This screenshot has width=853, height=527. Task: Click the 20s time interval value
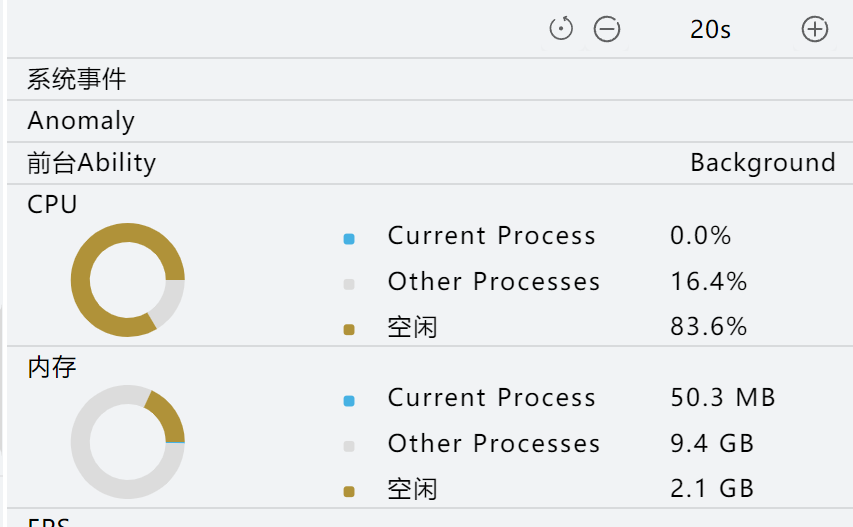(x=710, y=29)
